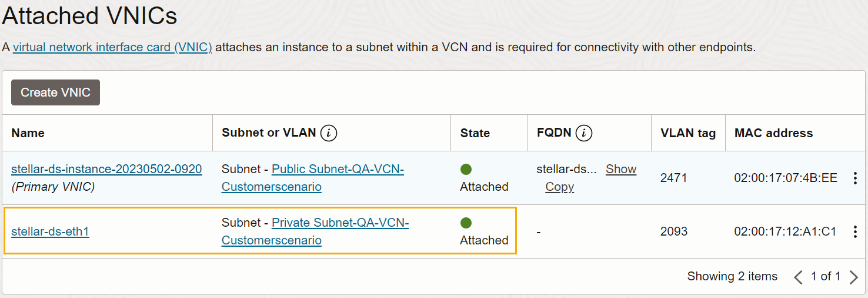This screenshot has height=298, width=868.
Task: Open Public Subnet-QA-VCN-Customerscenario link
Action: [x=338, y=170]
